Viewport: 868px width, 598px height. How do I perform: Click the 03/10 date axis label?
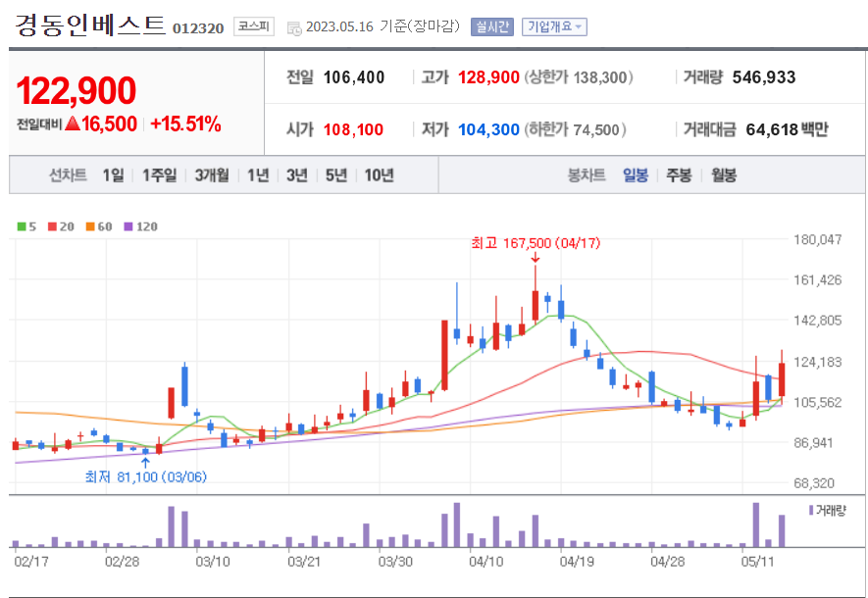(213, 562)
